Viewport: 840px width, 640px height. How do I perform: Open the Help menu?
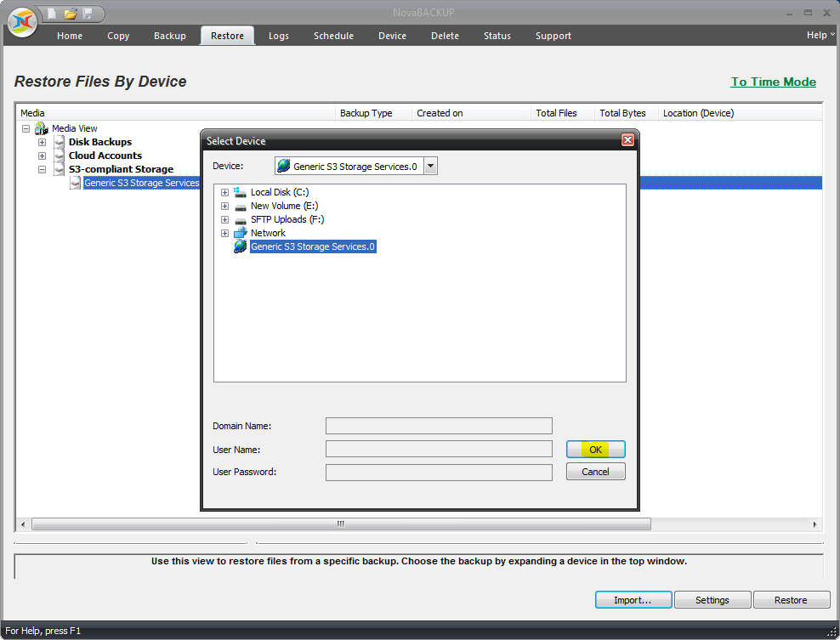820,35
